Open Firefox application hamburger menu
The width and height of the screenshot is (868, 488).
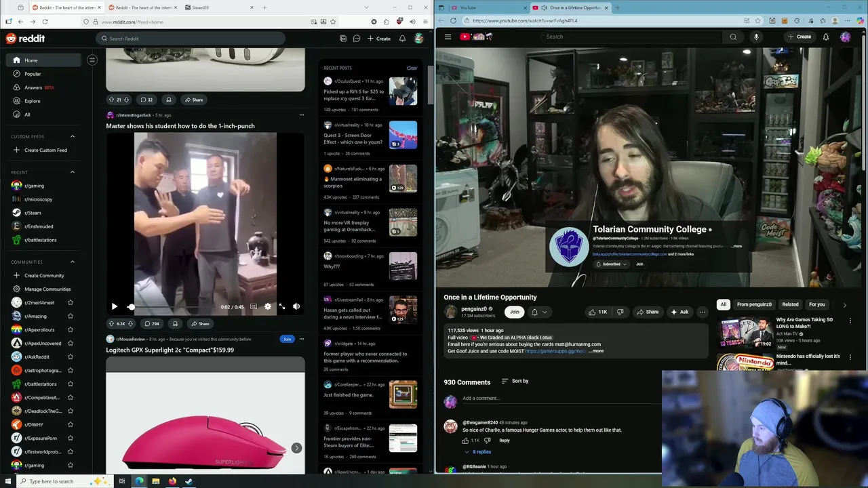point(425,22)
